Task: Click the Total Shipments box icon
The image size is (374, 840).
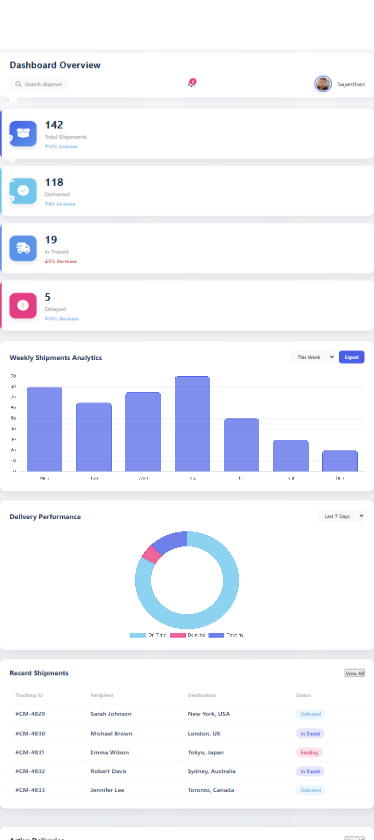Action: coord(23,133)
